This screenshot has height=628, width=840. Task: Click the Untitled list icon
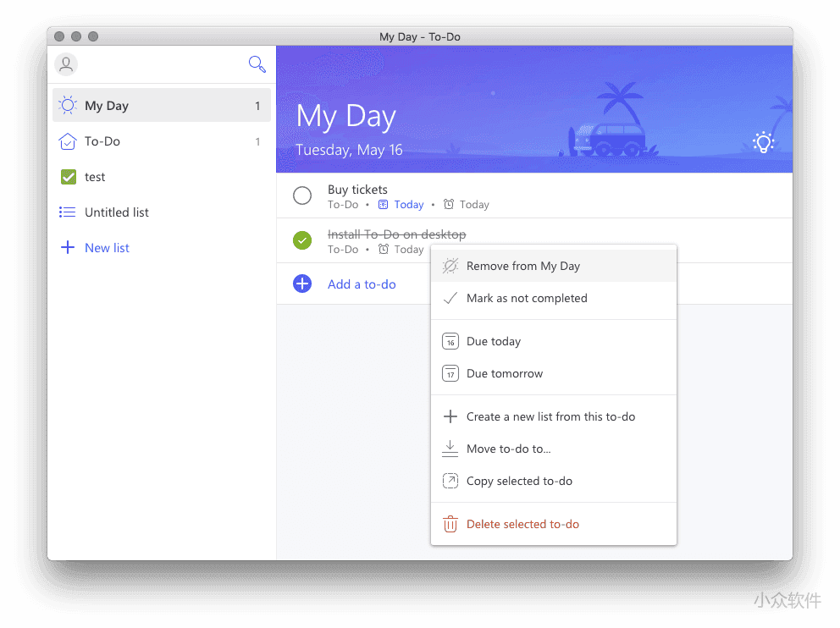(66, 212)
